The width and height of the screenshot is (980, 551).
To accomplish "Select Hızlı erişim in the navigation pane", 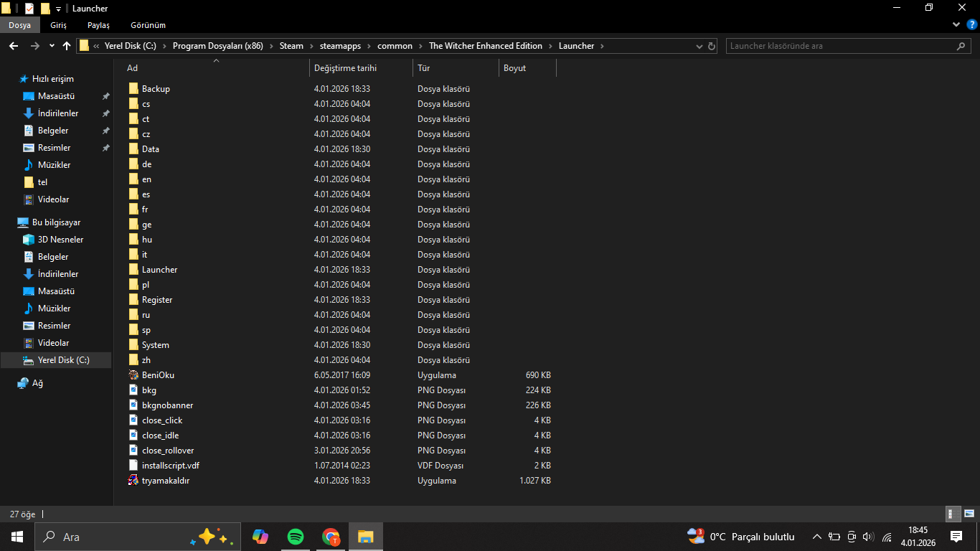I will pos(53,79).
